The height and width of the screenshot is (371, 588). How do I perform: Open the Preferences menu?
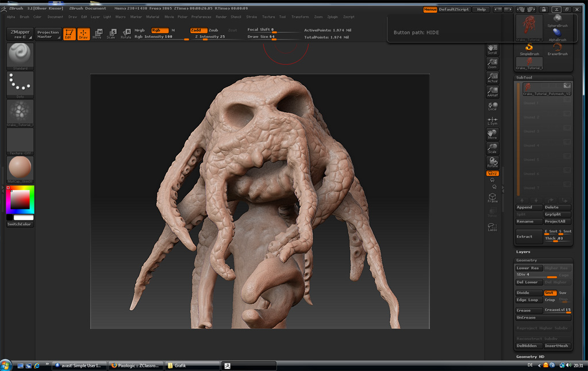(201, 17)
